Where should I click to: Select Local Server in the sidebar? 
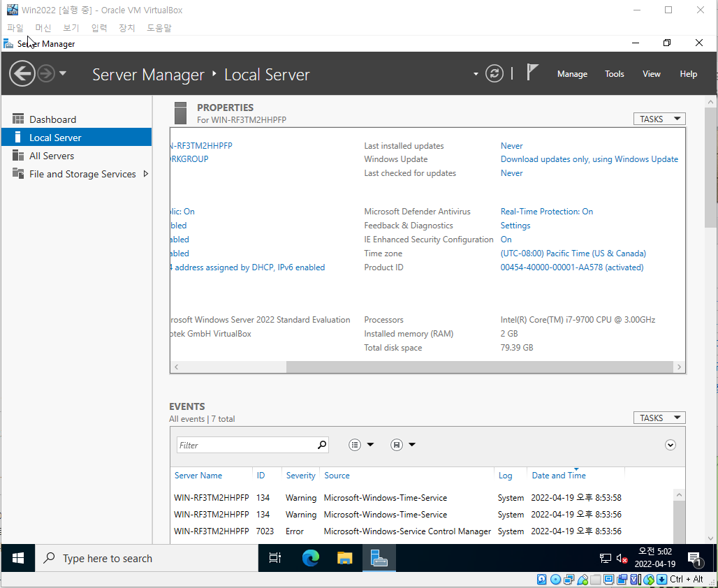click(76, 138)
